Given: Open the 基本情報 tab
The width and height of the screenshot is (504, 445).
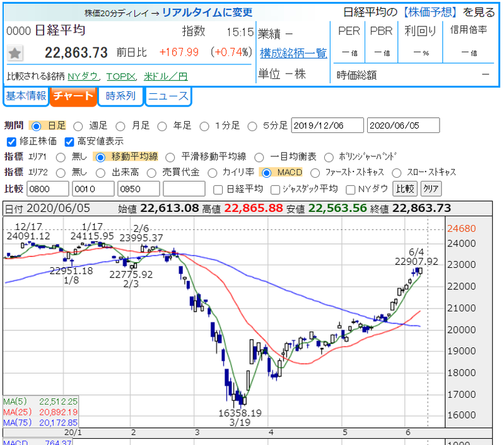Looking at the screenshot, I should [x=26, y=96].
